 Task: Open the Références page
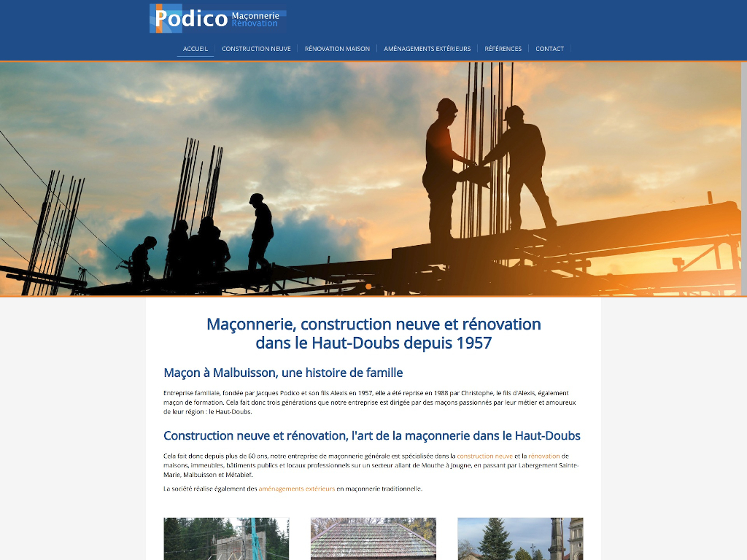503,49
